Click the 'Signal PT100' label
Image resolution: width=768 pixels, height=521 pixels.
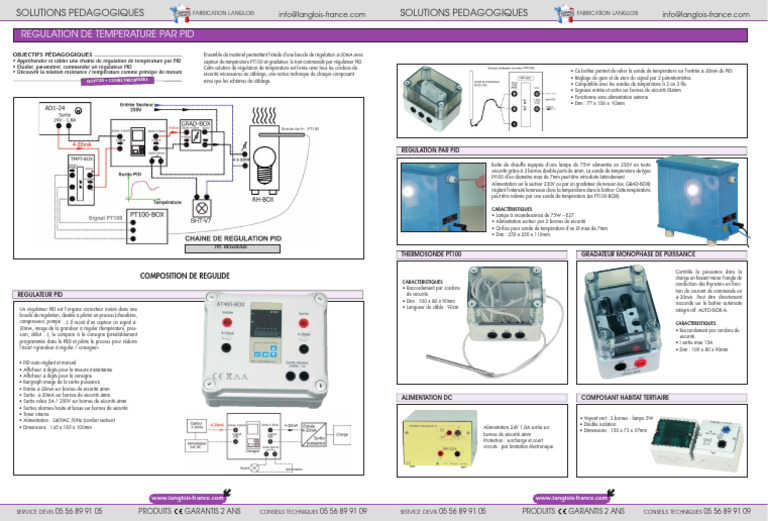click(105, 218)
